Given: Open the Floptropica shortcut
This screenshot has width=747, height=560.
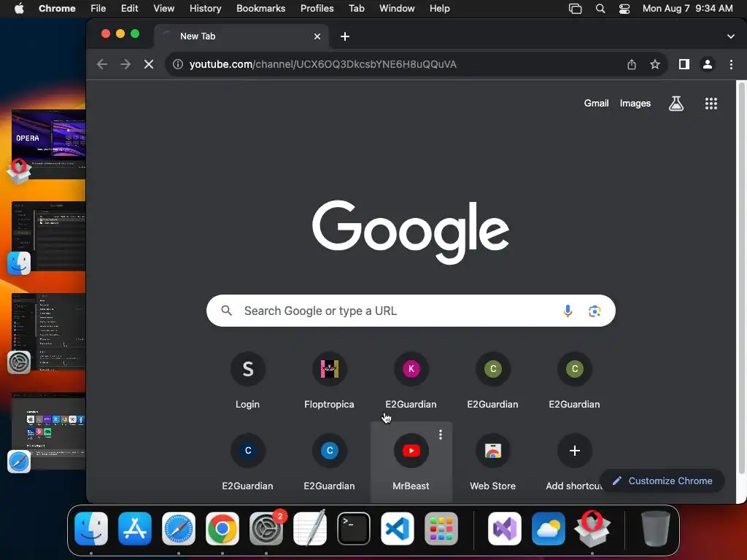Looking at the screenshot, I should click(329, 381).
